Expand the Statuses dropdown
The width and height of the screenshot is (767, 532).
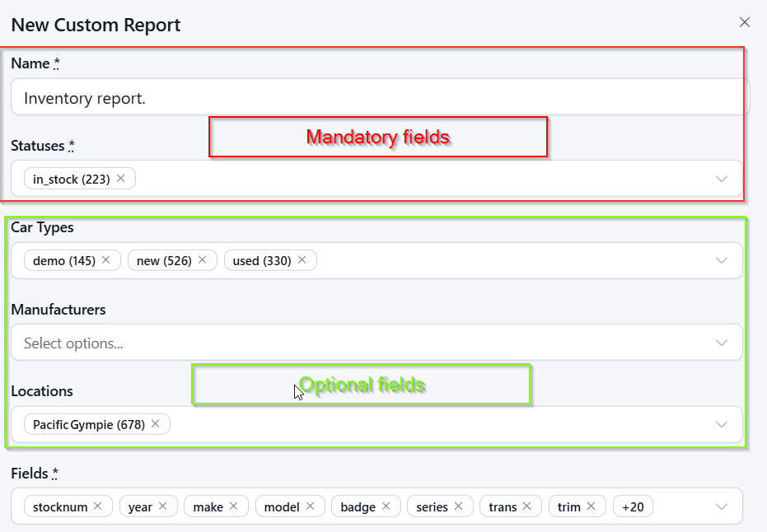722,179
